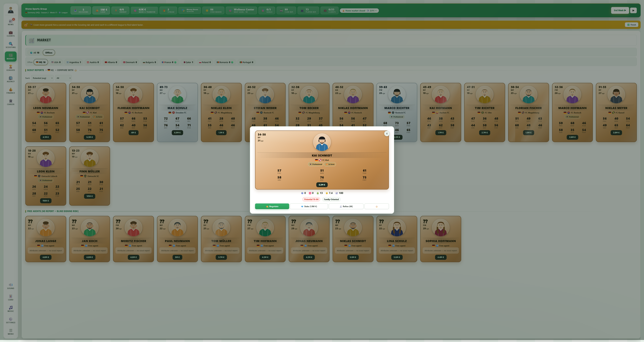Select the USA 0 office filter
Screen dimensions: 644x342
pos(56,62)
